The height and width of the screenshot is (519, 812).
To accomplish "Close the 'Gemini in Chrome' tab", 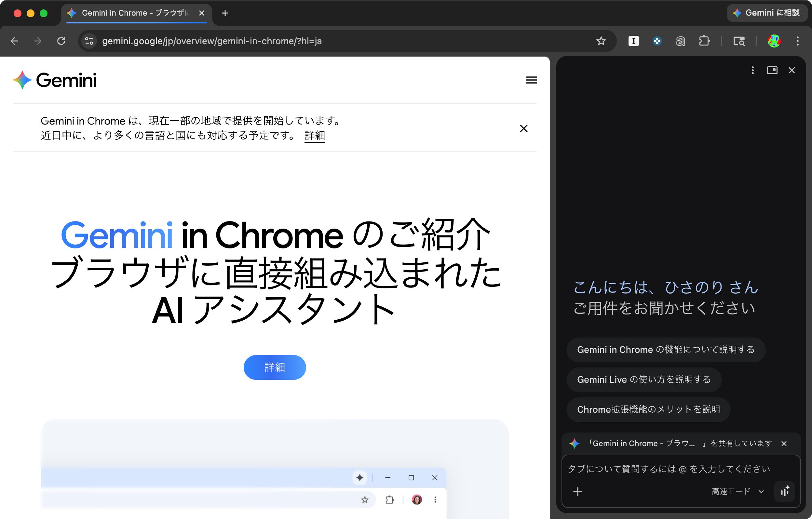I will click(202, 13).
